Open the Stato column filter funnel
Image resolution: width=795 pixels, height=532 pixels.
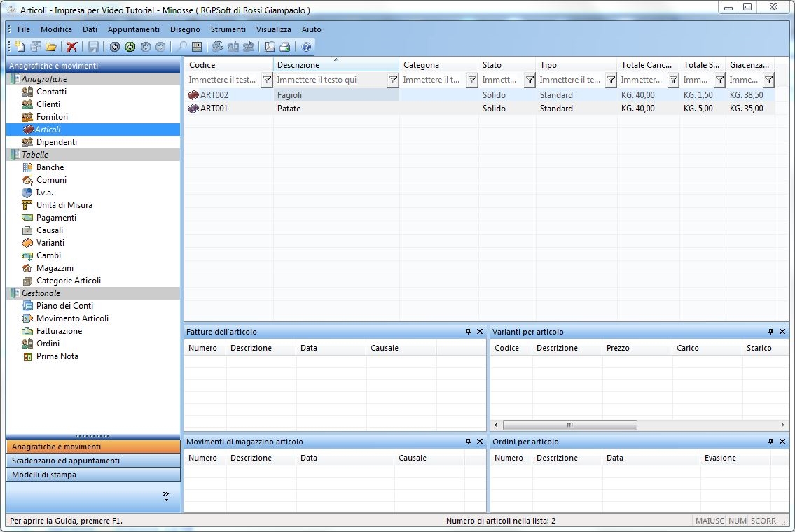click(x=530, y=80)
